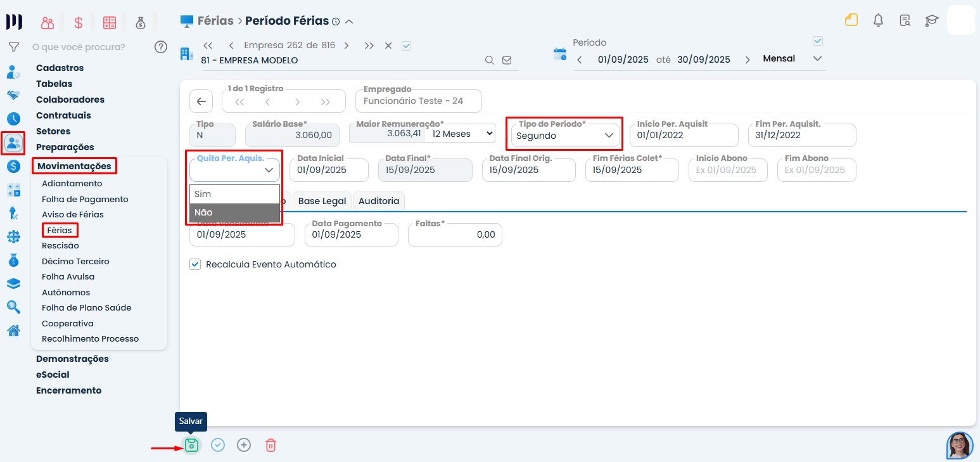Viewport: 980px width, 462px height.
Task: Expand the eSocial menu
Action: click(x=53, y=375)
